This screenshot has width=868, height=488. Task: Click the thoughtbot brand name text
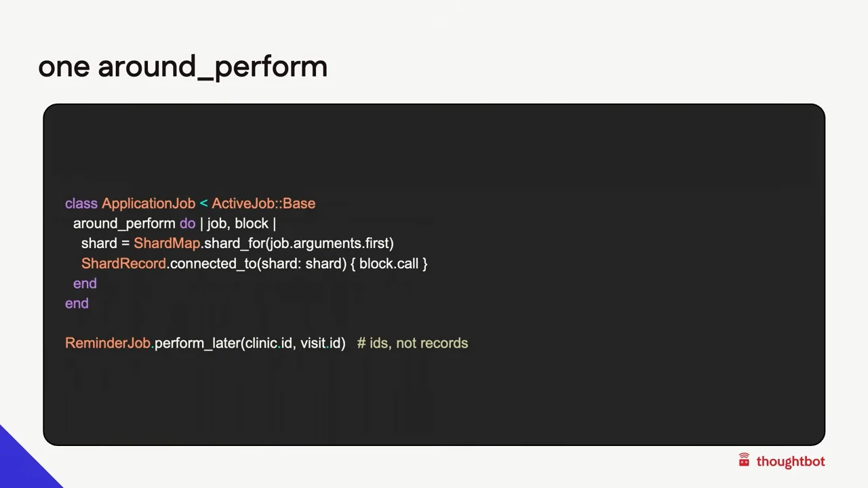(791, 462)
